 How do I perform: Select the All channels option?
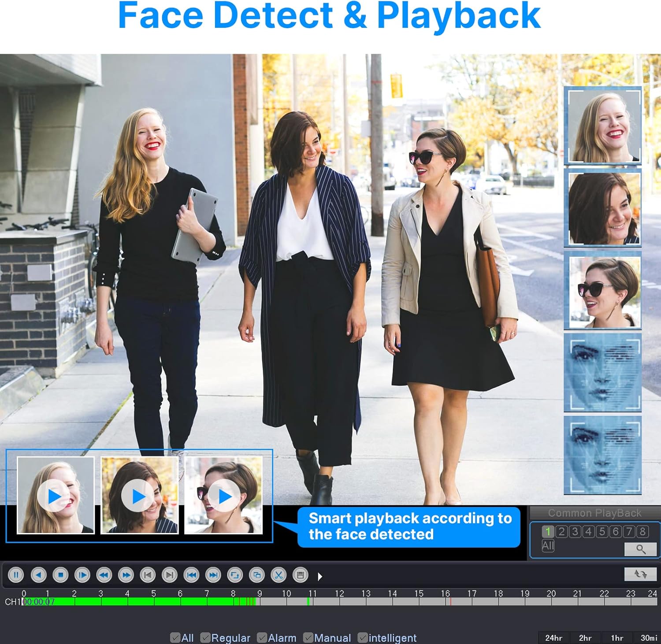coord(549,545)
